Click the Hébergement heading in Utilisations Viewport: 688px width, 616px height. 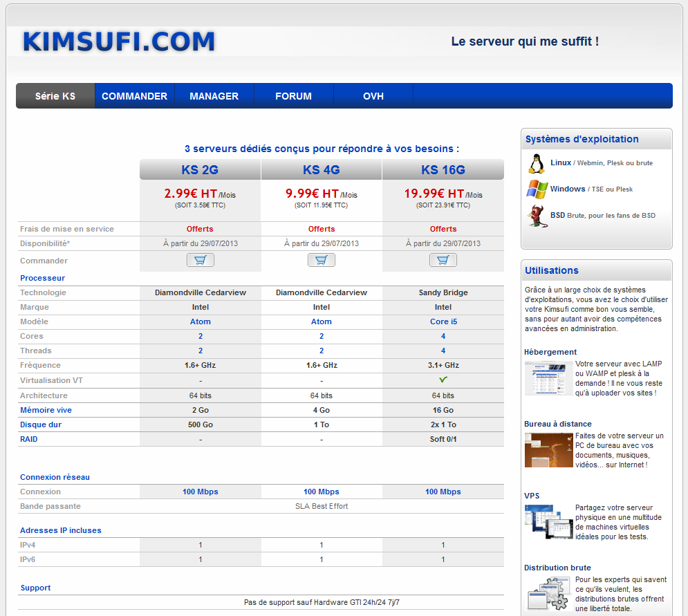(550, 352)
